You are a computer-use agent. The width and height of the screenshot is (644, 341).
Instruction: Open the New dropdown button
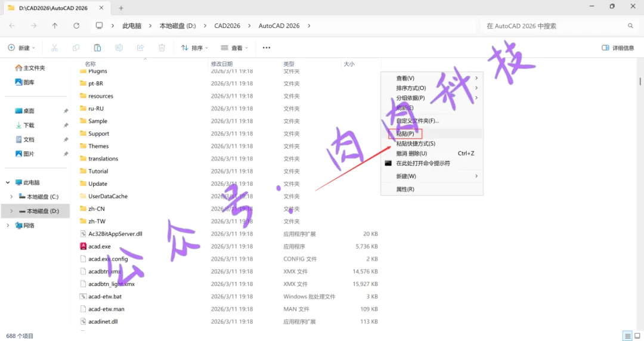click(22, 48)
